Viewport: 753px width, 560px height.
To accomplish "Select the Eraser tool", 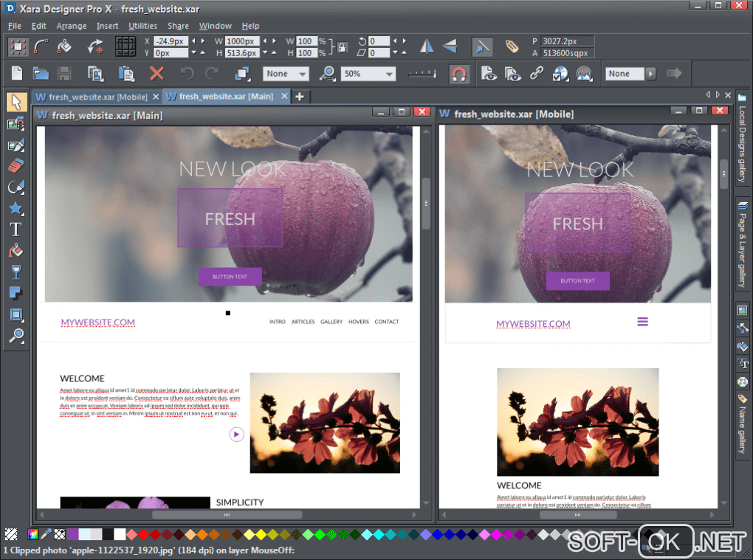I will click(16, 166).
